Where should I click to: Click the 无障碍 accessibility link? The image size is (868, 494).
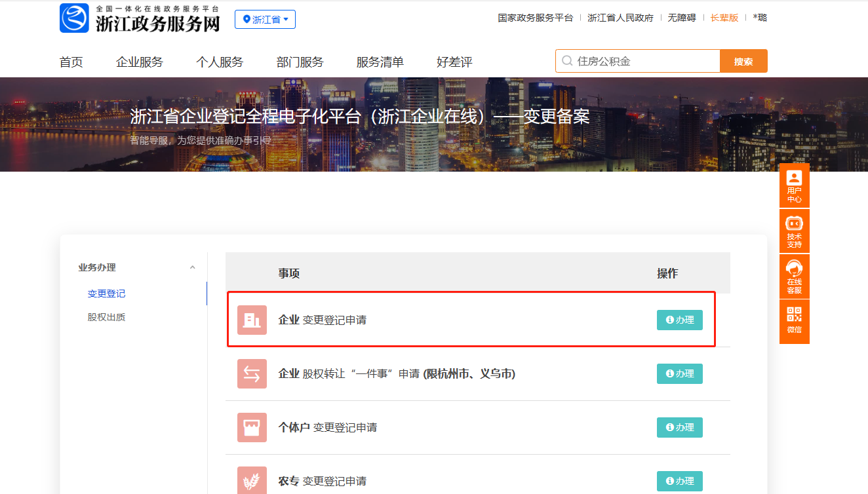(682, 18)
